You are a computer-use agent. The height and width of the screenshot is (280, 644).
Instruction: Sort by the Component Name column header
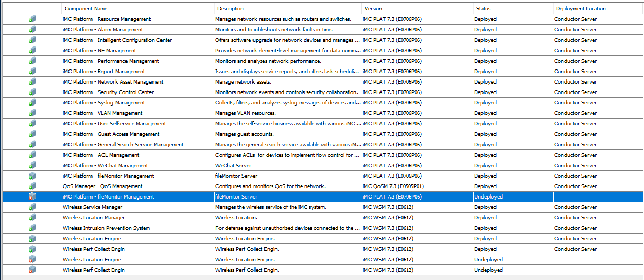tap(137, 9)
